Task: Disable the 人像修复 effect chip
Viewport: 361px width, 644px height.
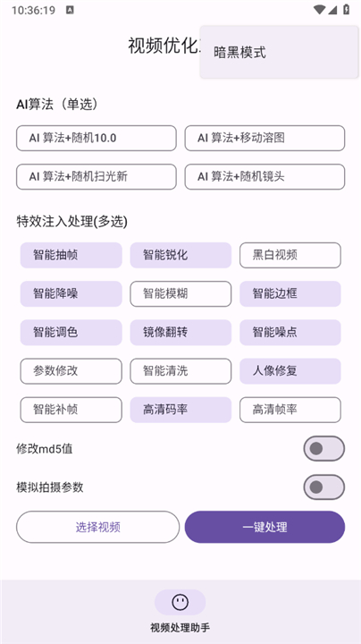Action: (290, 371)
